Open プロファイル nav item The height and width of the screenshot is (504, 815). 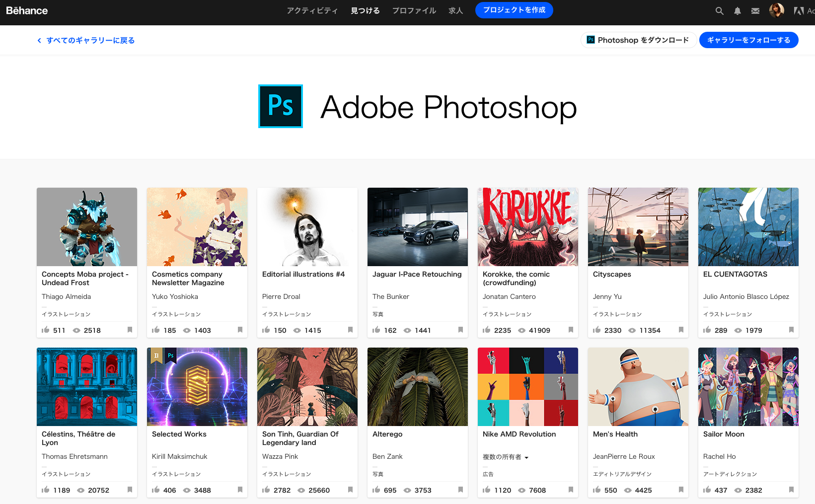(x=414, y=10)
